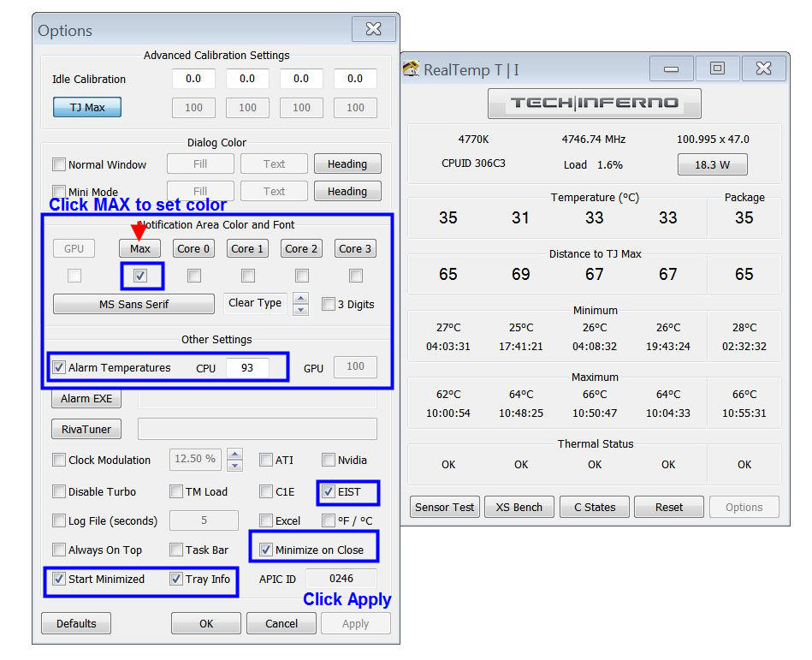Click the Max notification color button
Viewport: 812px width, 660px height.
tap(140, 249)
